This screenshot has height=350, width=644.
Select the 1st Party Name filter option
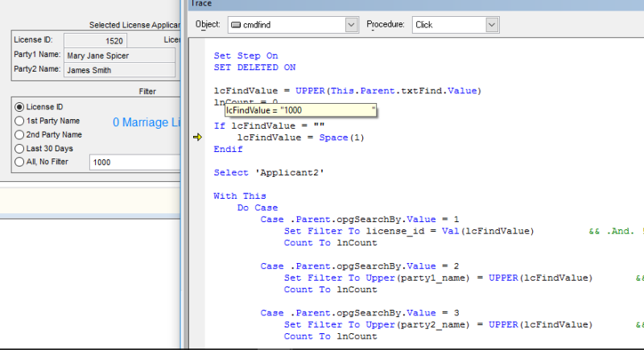(x=19, y=121)
